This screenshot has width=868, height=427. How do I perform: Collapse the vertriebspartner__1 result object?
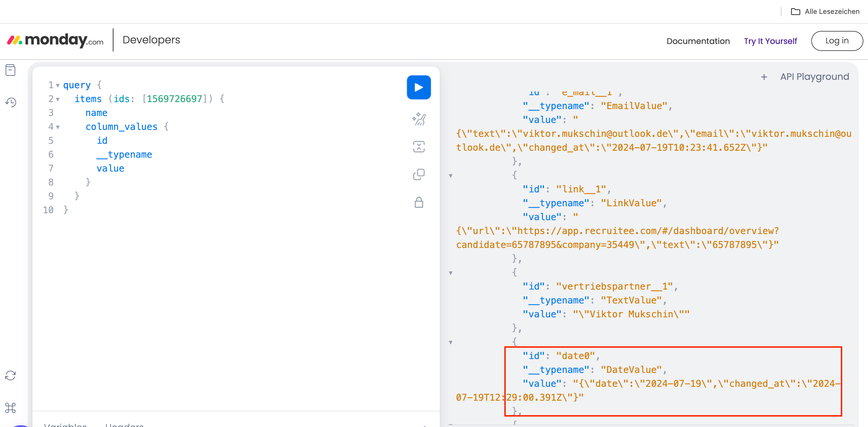tap(450, 273)
